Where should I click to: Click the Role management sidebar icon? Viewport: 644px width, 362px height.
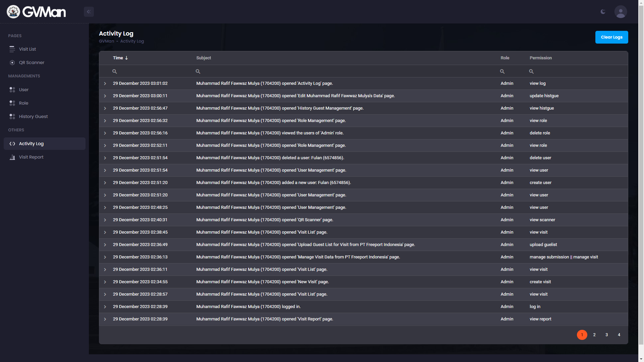pyautogui.click(x=12, y=103)
